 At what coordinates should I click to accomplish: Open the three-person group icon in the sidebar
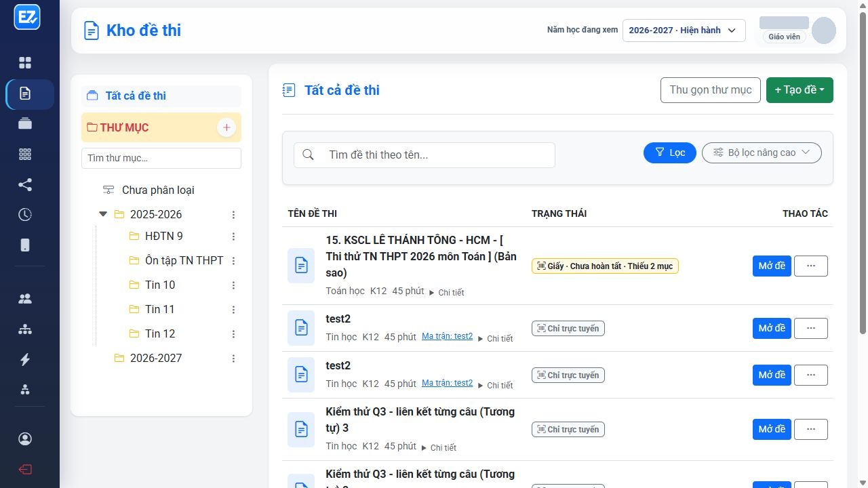[x=25, y=390]
